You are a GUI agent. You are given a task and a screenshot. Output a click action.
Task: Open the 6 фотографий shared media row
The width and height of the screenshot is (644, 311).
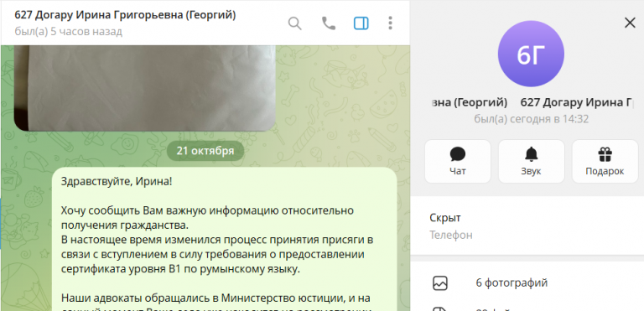tap(527, 283)
